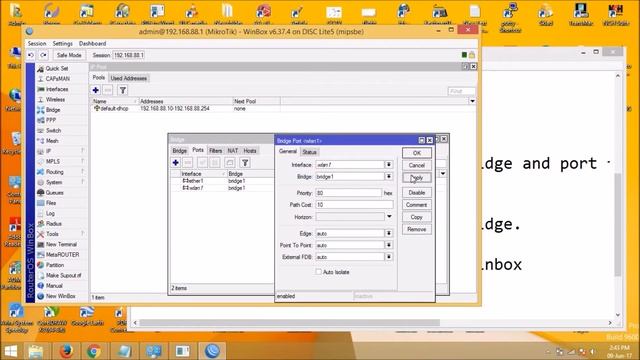The width and height of the screenshot is (640, 360).
Task: Click the undo arrow in WinBox toolbar
Action: click(x=31, y=55)
